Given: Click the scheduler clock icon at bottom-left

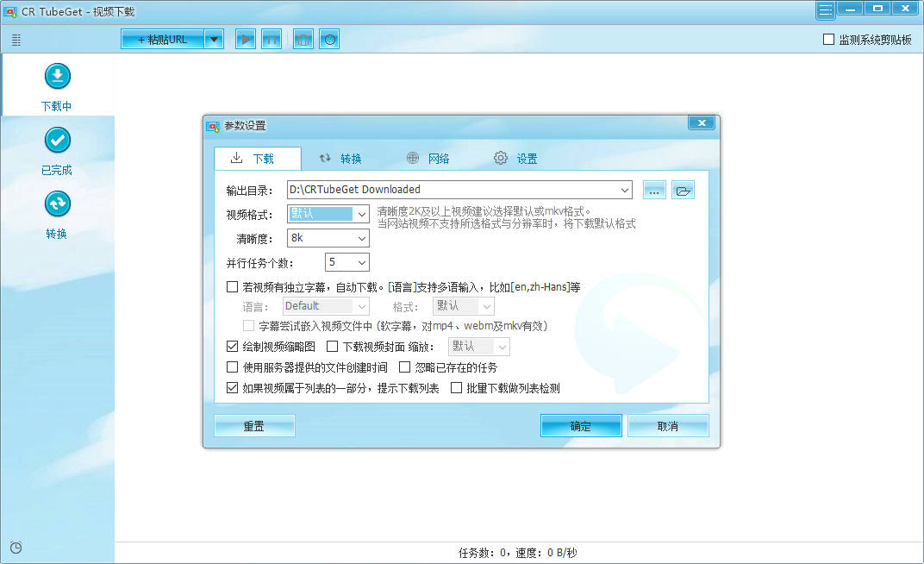Looking at the screenshot, I should coord(16,548).
